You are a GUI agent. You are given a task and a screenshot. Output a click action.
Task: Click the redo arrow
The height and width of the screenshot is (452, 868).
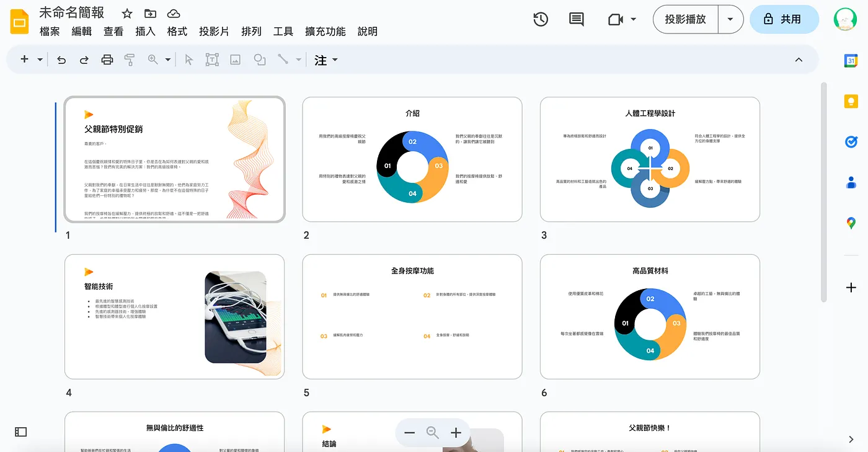(x=84, y=60)
